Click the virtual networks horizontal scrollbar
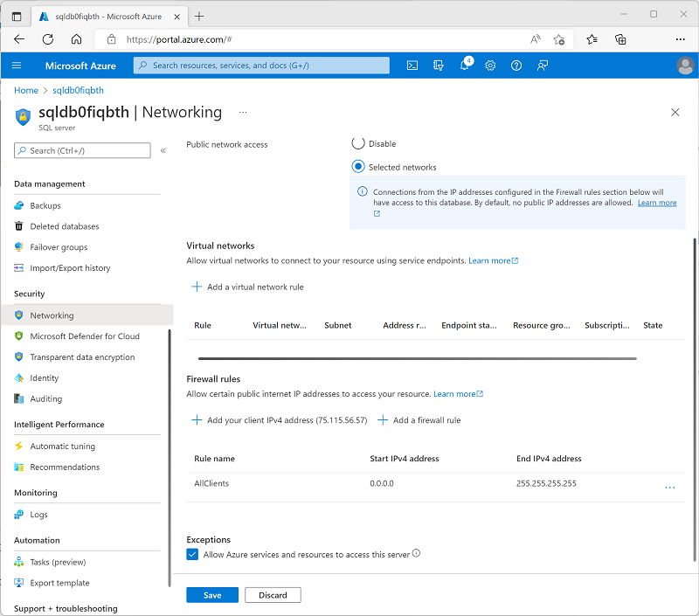The height and width of the screenshot is (616, 699). point(418,358)
